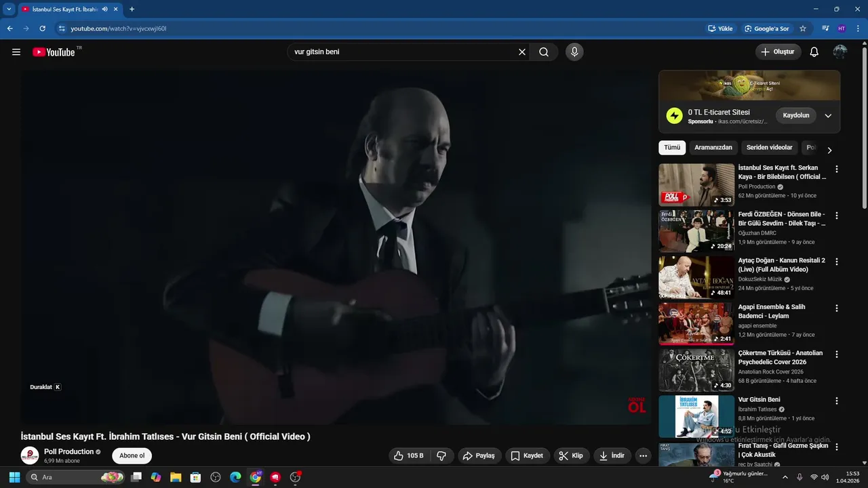868x488 pixels.
Task: Open the tab search dropdown arrow
Action: (9, 9)
